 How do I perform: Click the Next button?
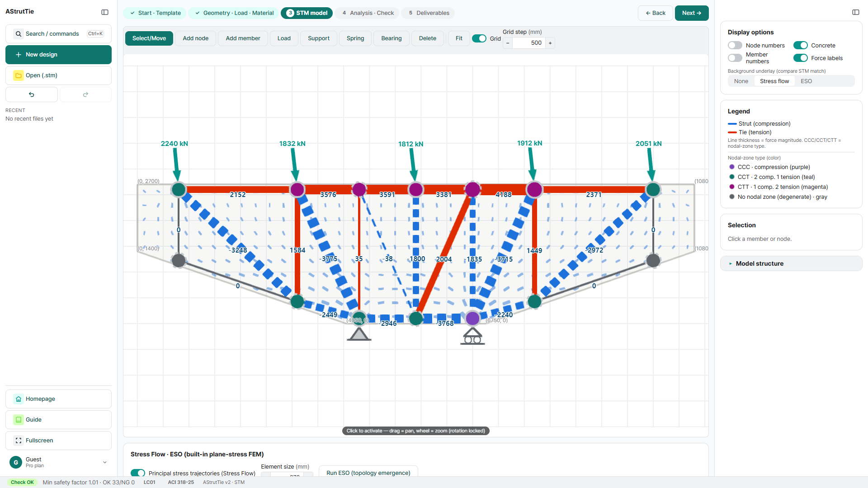coord(692,13)
